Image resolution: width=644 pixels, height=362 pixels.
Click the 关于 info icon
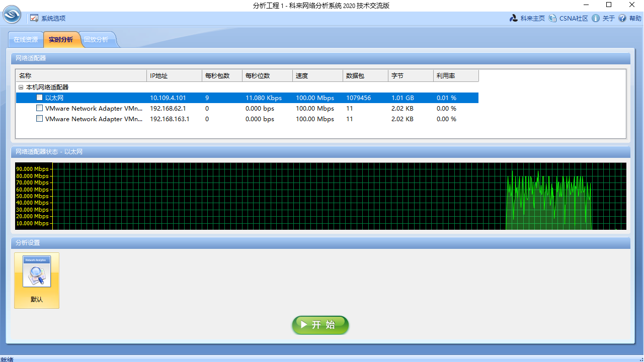point(596,18)
